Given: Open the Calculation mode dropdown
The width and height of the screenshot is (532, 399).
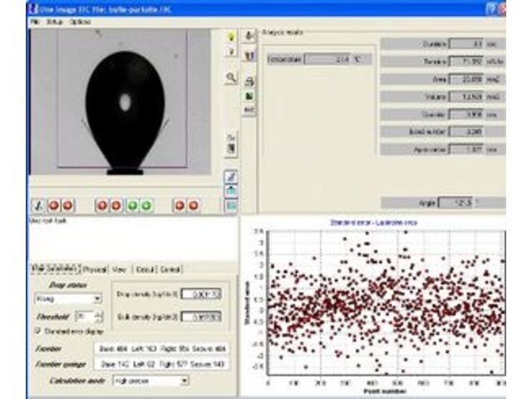Looking at the screenshot, I should (185, 381).
